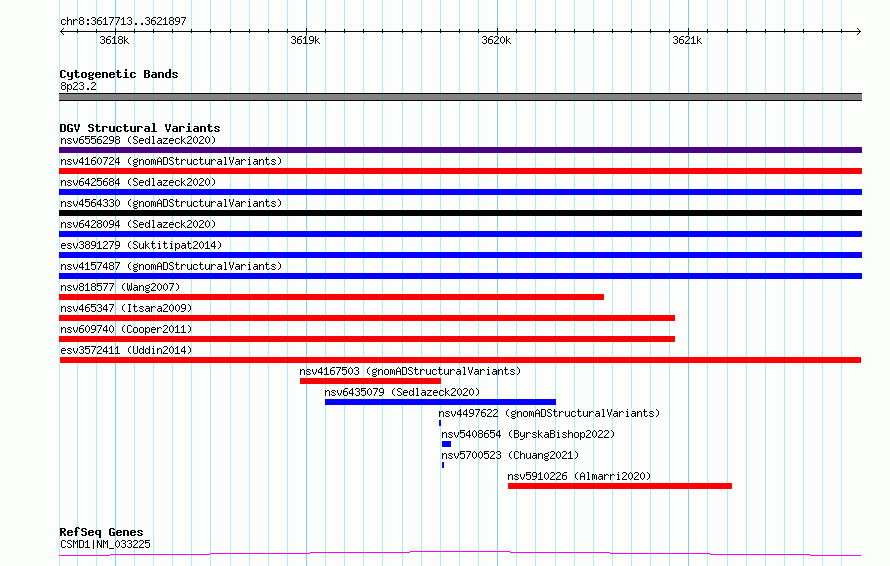Open nsv5700523 (Chuang2021) label
The width and height of the screenshot is (890, 566).
click(x=510, y=455)
